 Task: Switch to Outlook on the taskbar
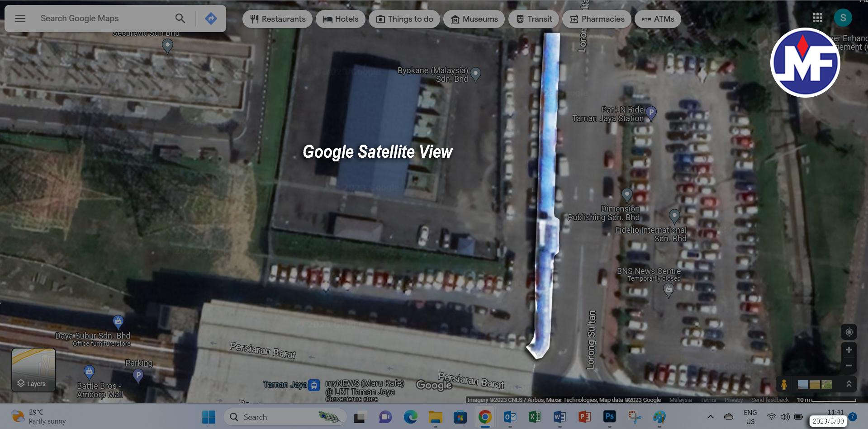(510, 417)
